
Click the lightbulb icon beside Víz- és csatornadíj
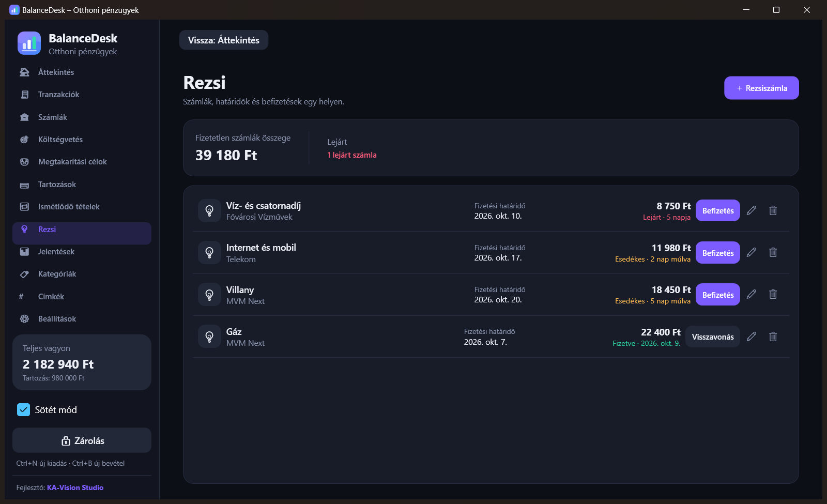click(209, 211)
